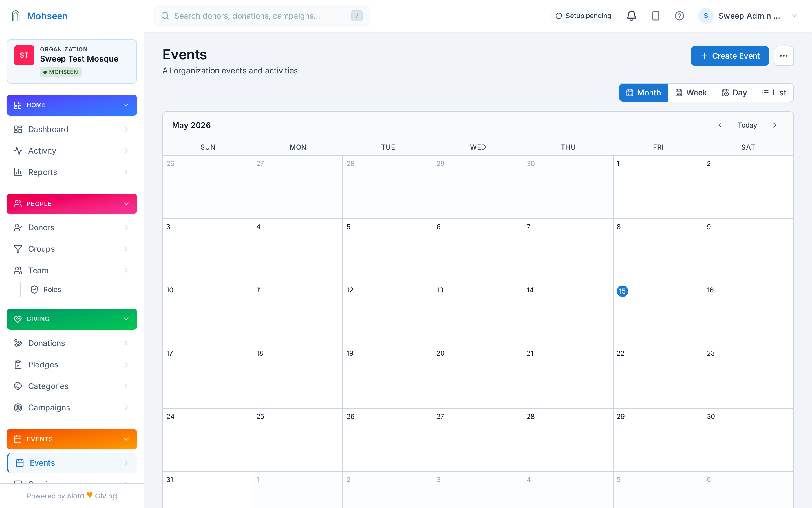Open the help question mark icon
The width and height of the screenshot is (812, 508).
point(679,16)
